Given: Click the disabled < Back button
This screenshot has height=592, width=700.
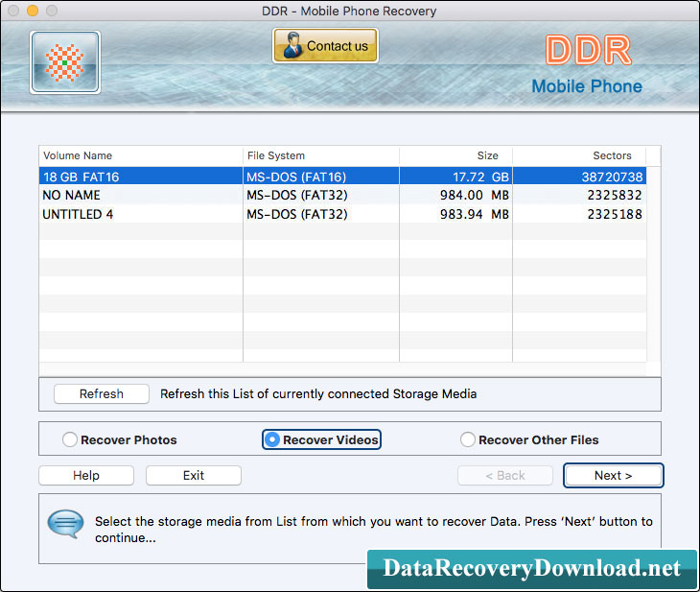Looking at the screenshot, I should [505, 475].
